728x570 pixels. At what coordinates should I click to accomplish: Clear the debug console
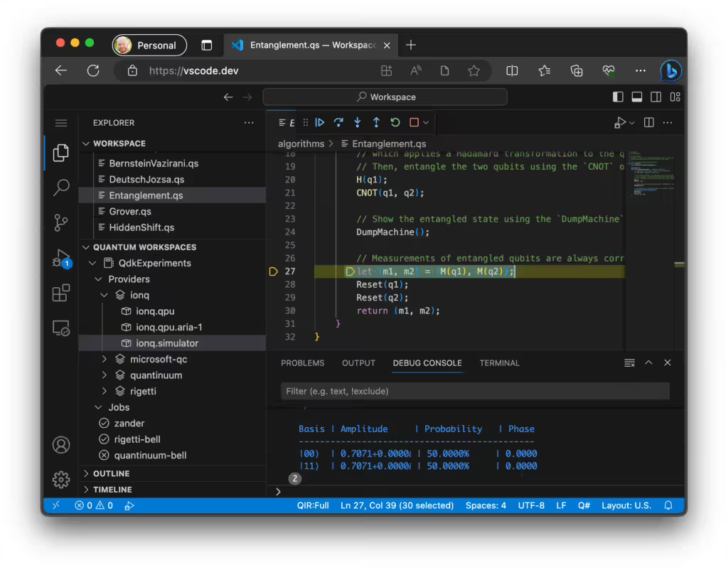pos(630,363)
